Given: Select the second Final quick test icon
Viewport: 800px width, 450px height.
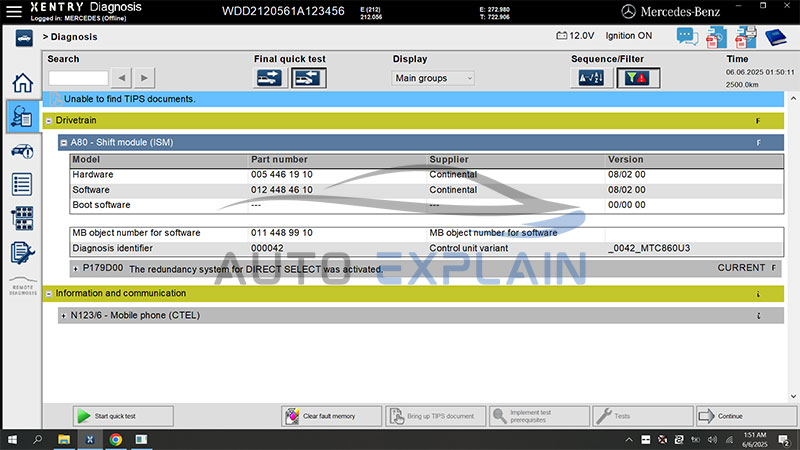Looking at the screenshot, I should (309, 78).
